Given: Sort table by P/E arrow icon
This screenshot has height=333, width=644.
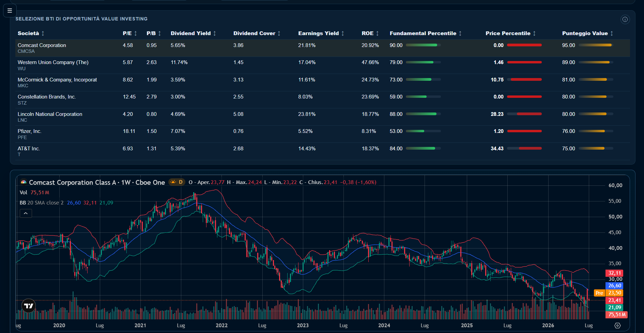Looking at the screenshot, I should [136, 33].
